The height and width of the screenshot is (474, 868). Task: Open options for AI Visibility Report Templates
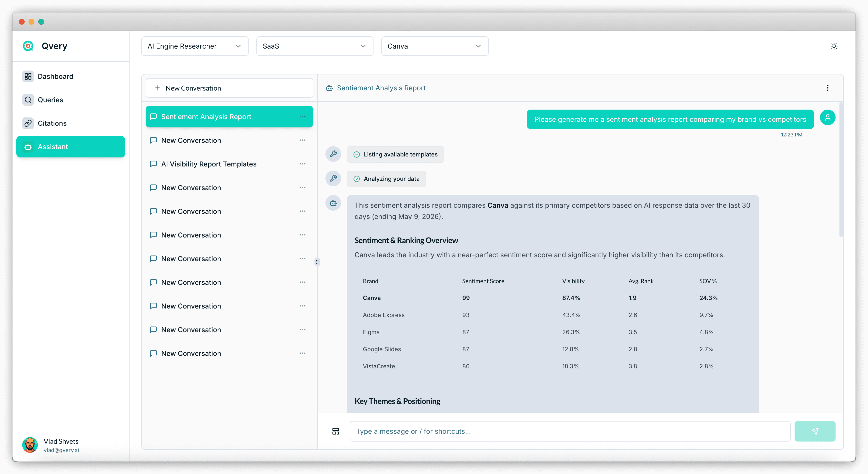302,164
